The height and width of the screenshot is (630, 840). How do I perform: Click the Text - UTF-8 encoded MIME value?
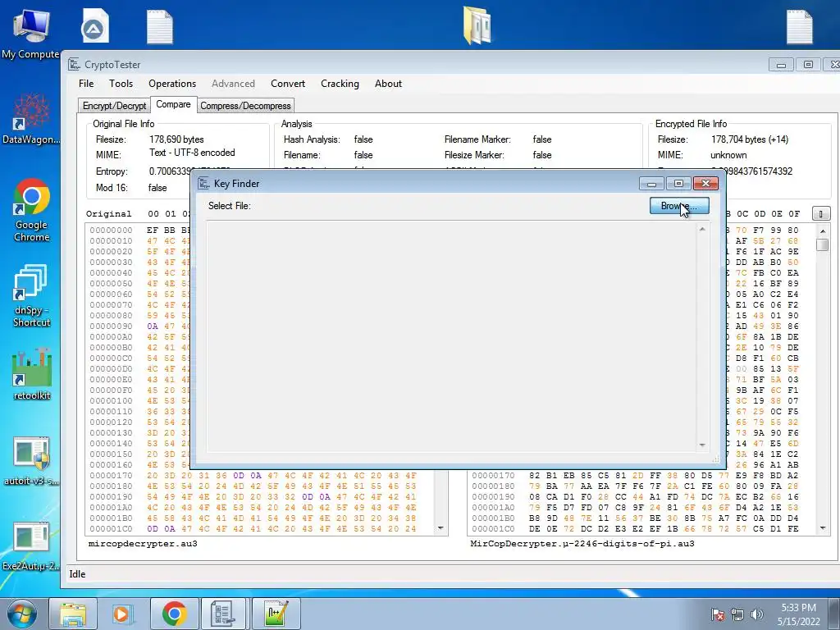pyautogui.click(x=192, y=153)
